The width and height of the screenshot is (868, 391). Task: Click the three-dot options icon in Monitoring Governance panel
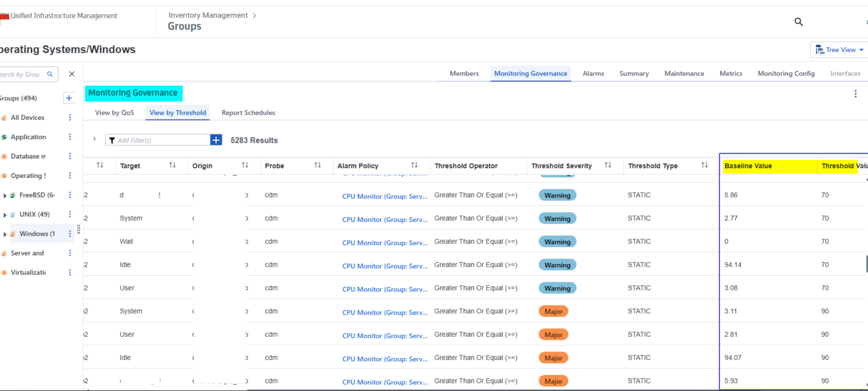coord(856,94)
